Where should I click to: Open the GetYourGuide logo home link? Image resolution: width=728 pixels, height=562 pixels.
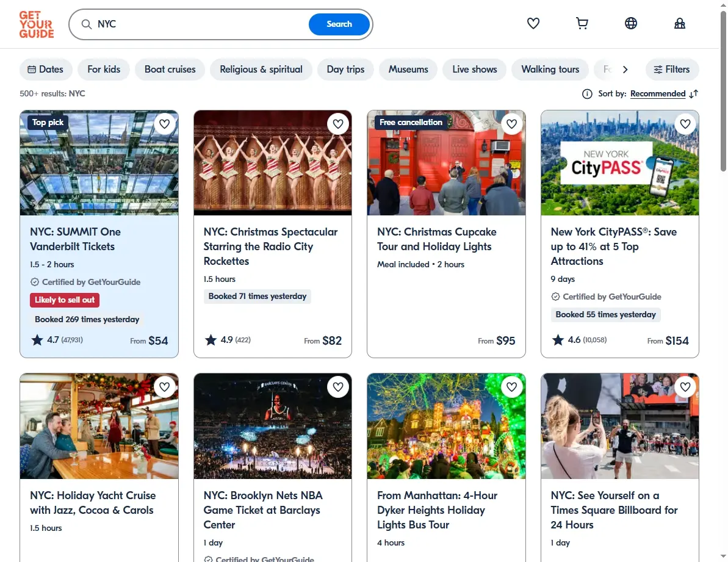[x=37, y=24]
